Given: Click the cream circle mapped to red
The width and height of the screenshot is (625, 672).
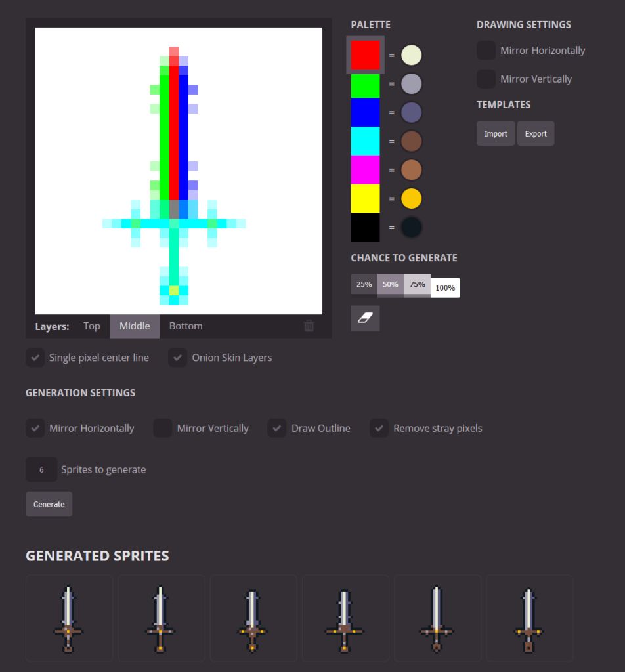Looking at the screenshot, I should 412,54.
